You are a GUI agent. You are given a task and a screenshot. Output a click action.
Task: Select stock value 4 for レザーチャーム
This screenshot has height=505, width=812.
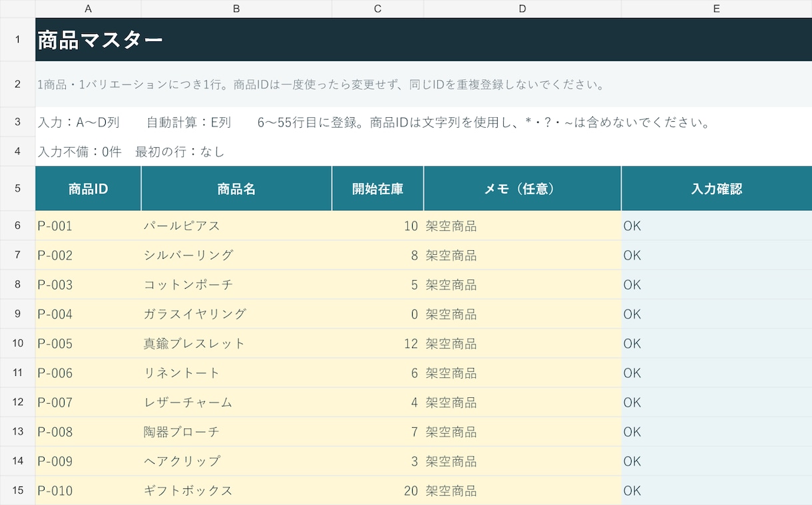(377, 403)
